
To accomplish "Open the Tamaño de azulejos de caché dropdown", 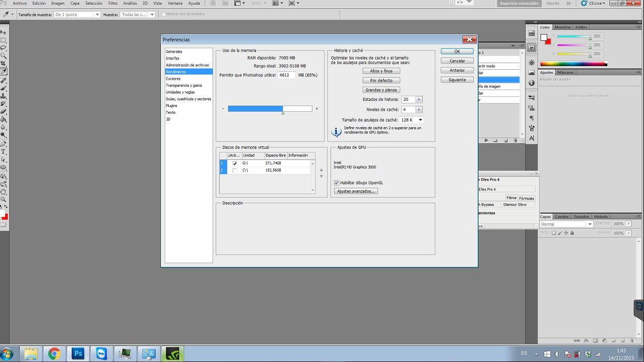I will (x=411, y=120).
